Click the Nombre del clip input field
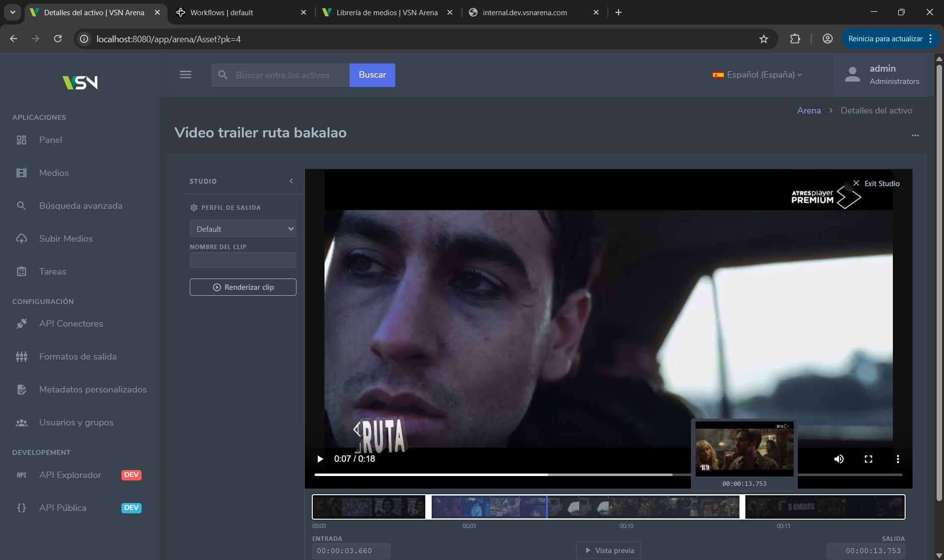This screenshot has height=560, width=944. (243, 260)
